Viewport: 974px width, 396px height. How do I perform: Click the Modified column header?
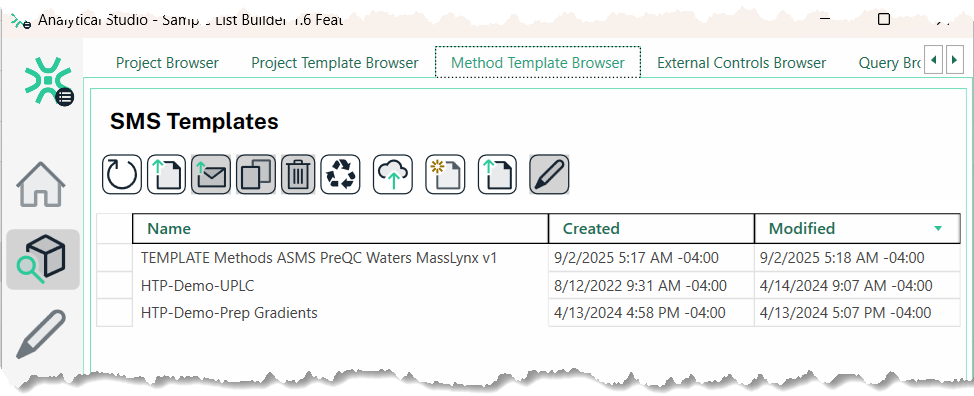[x=857, y=228]
